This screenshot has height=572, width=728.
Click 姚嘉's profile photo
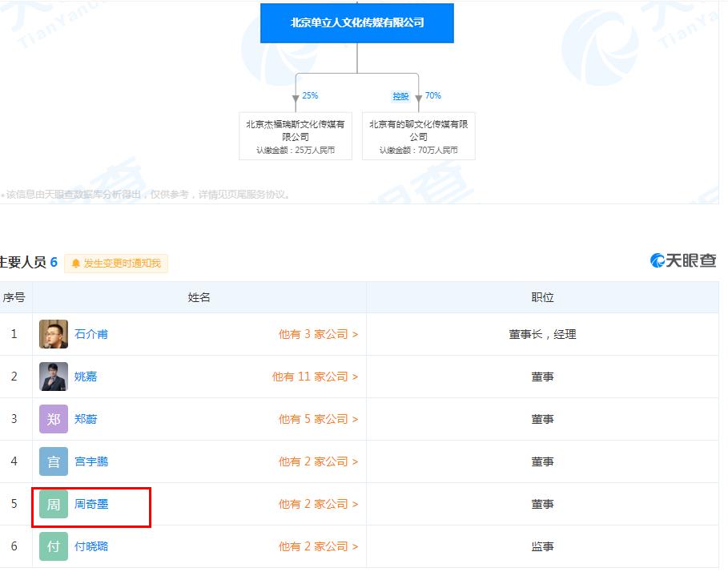[54, 377]
